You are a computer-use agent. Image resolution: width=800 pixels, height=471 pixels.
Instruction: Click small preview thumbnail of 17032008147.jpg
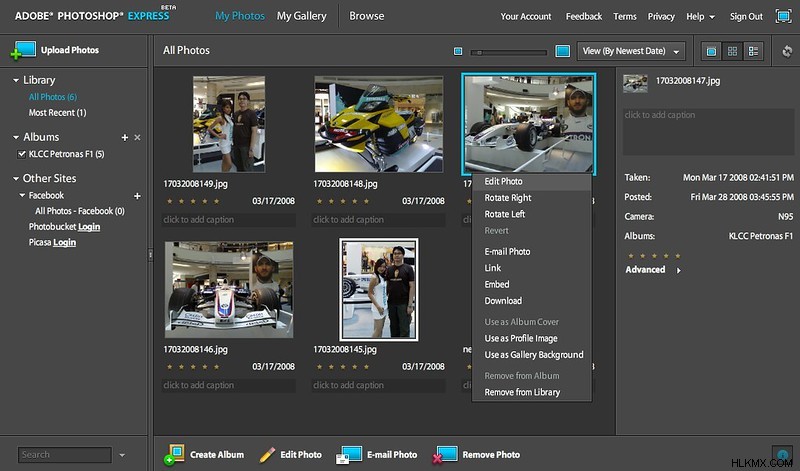tap(635, 83)
